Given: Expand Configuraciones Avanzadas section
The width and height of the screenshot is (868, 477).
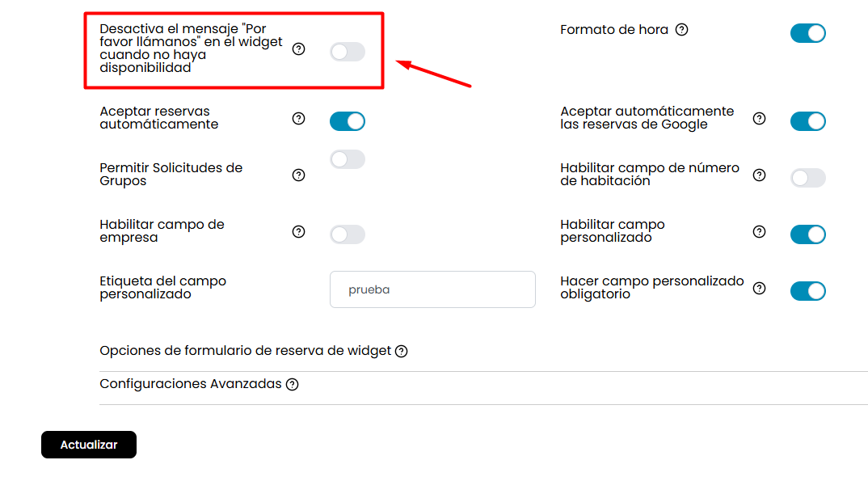Looking at the screenshot, I should click(191, 384).
